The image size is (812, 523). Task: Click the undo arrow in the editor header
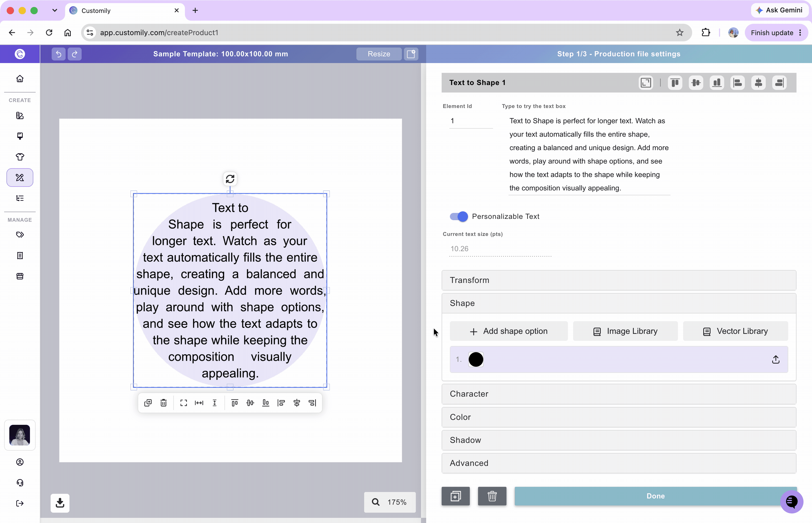click(x=58, y=54)
